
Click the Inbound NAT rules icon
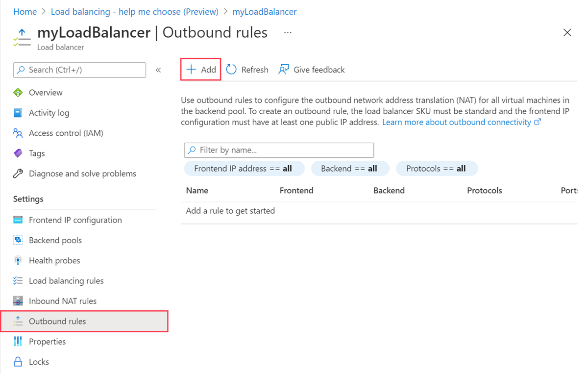point(18,301)
